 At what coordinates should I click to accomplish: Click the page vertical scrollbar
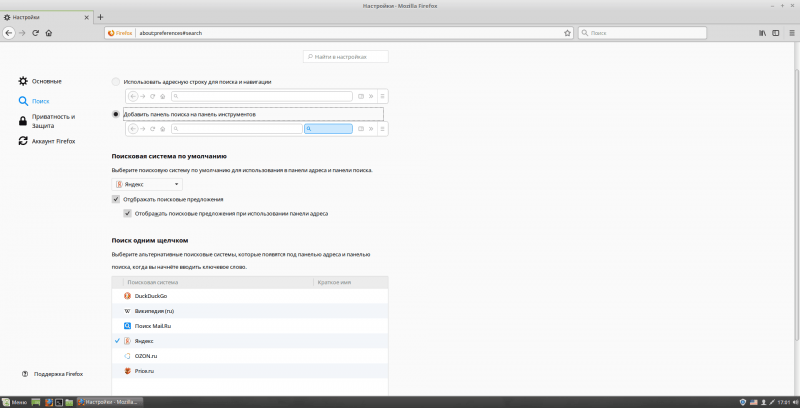(x=796, y=204)
